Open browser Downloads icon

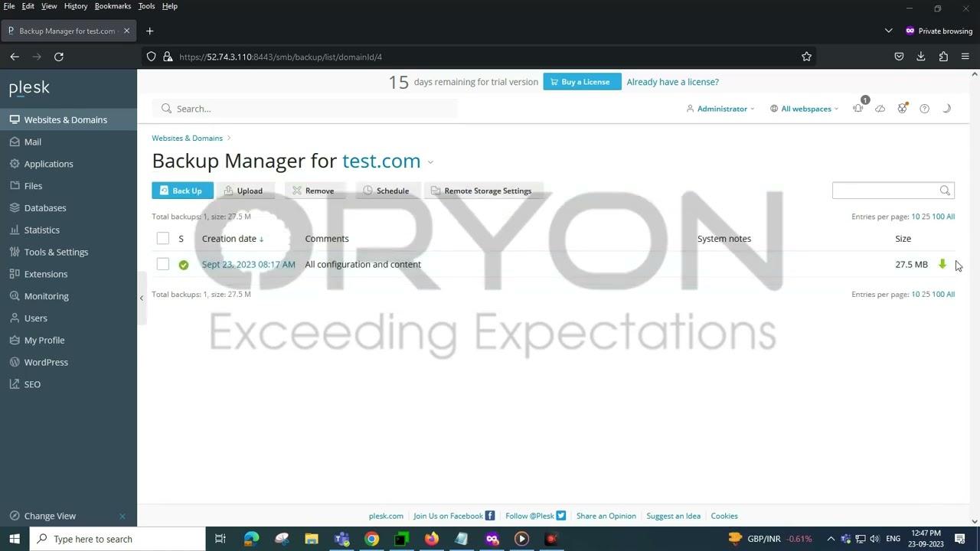[921, 57]
